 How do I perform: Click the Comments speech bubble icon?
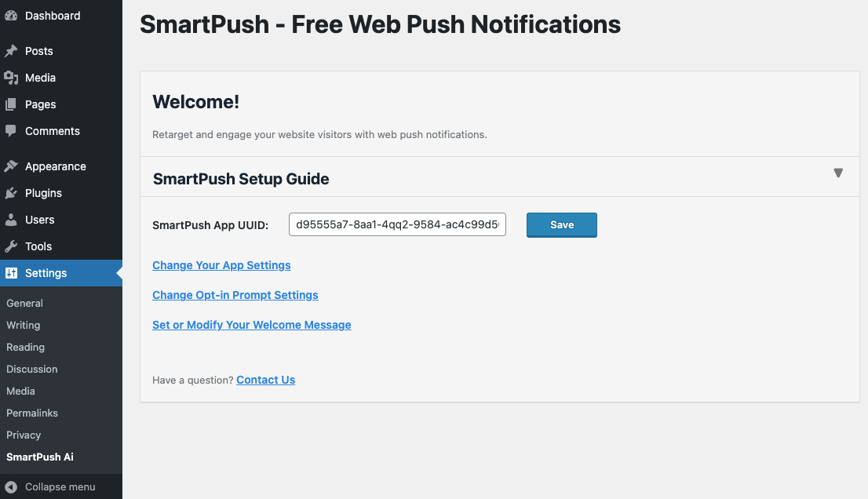pyautogui.click(x=11, y=131)
